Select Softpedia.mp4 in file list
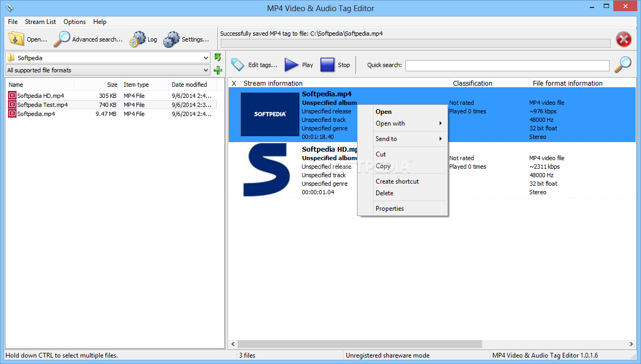Image resolution: width=641 pixels, height=364 pixels. (x=36, y=114)
